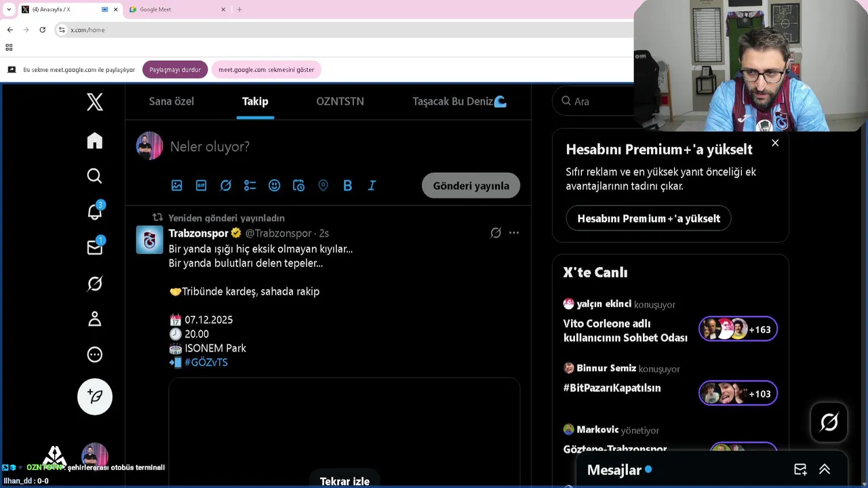This screenshot has width=868, height=488.
Task: Open apps grid icon in bookmarks bar
Action: [x=9, y=47]
